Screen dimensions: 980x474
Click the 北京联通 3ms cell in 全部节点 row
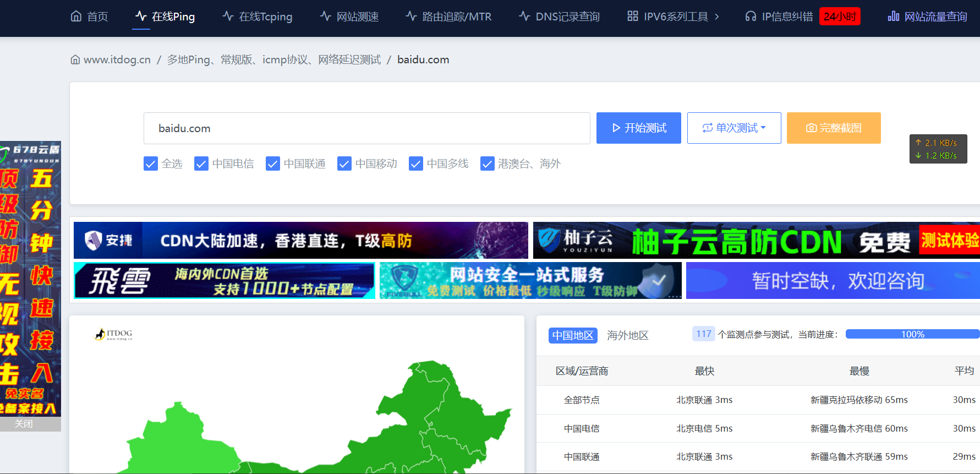coord(704,400)
